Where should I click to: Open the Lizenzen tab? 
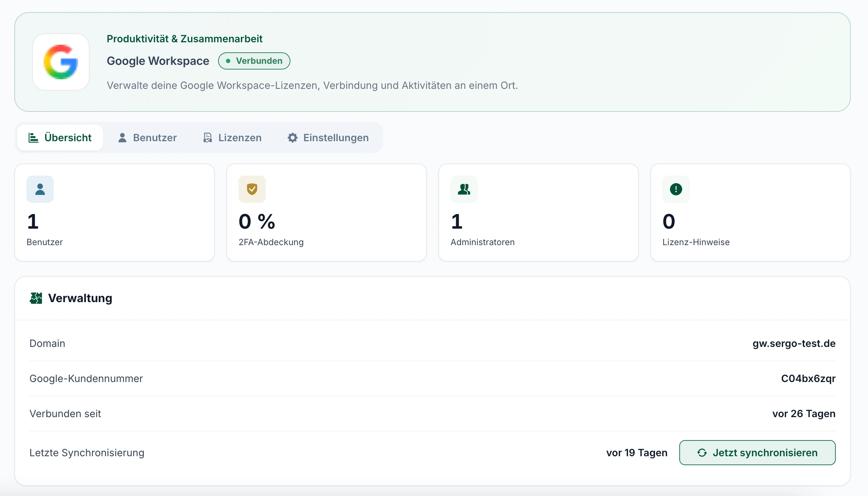tap(232, 138)
